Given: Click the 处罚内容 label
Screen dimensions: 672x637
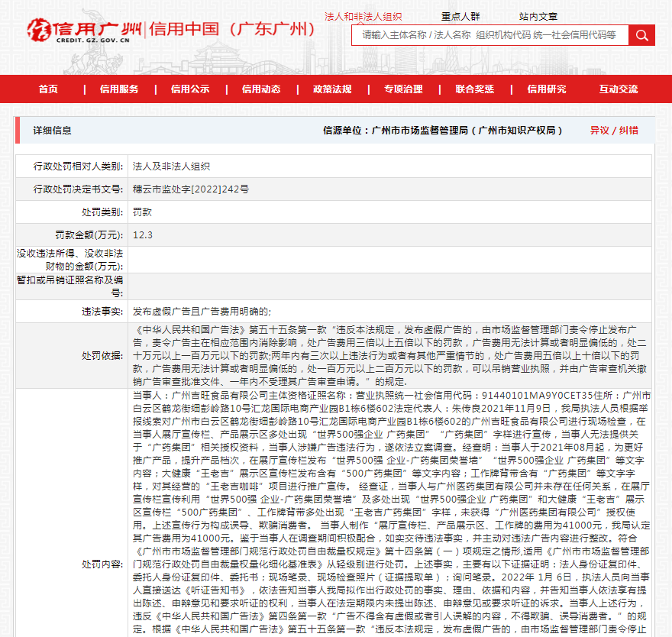Looking at the screenshot, I should click(x=102, y=564).
